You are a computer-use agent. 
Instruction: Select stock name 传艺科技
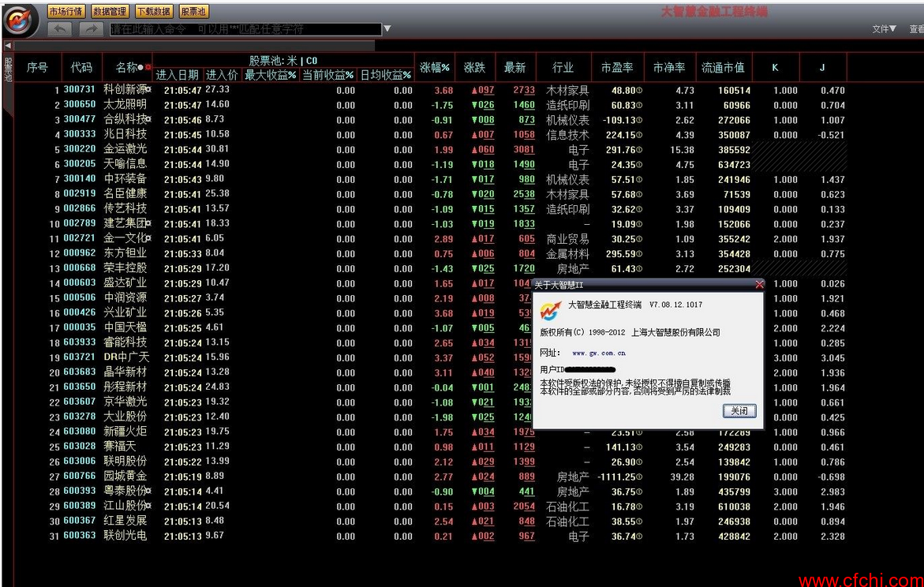click(125, 208)
